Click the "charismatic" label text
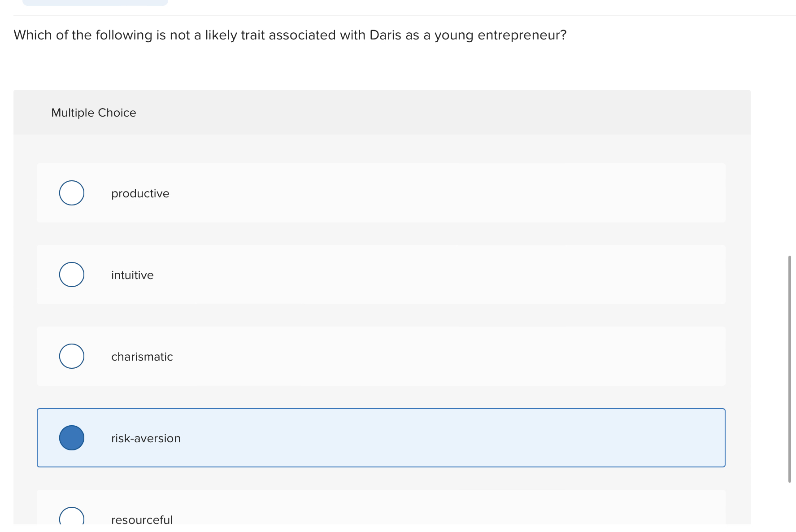Screen dimensions: 796x532 pyautogui.click(x=142, y=357)
